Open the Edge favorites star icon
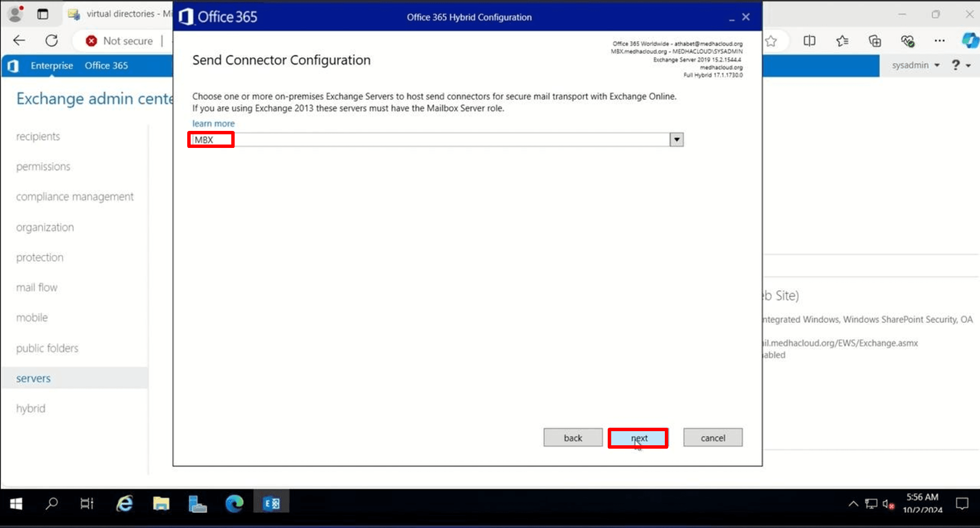 click(842, 41)
